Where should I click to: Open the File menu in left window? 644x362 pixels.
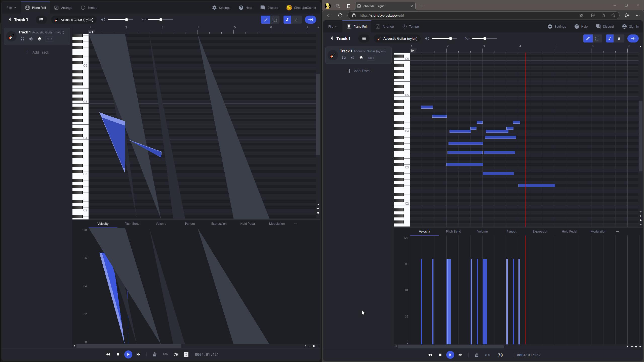click(11, 8)
